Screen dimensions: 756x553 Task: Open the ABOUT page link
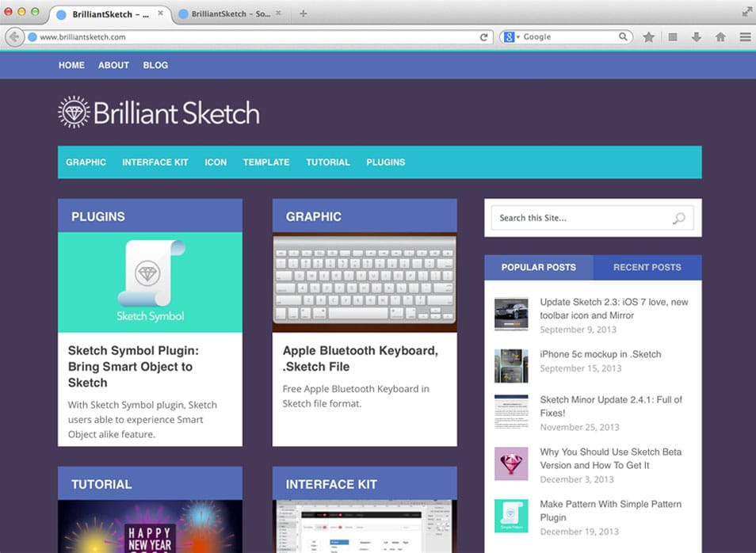pyautogui.click(x=113, y=65)
